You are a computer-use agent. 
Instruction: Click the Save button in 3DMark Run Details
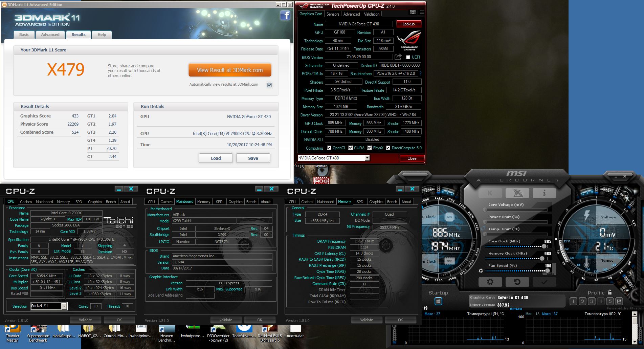coord(253,158)
